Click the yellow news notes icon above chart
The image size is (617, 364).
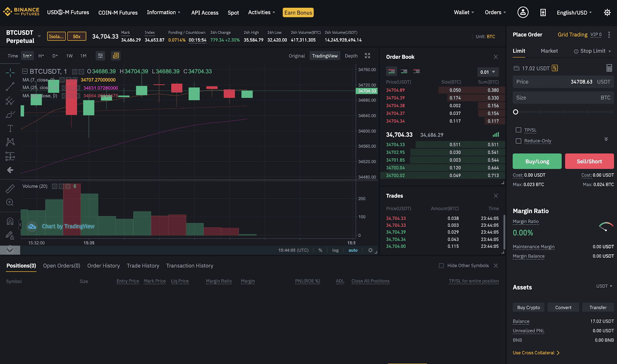[116, 56]
